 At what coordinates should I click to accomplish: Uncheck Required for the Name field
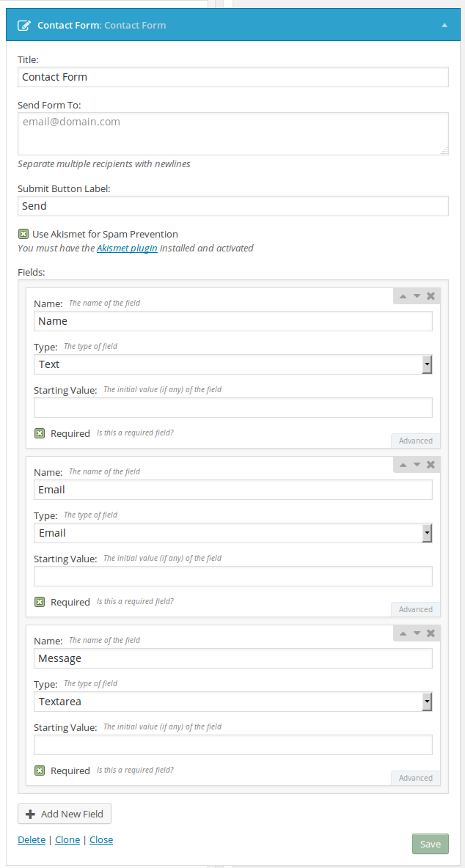click(40, 433)
